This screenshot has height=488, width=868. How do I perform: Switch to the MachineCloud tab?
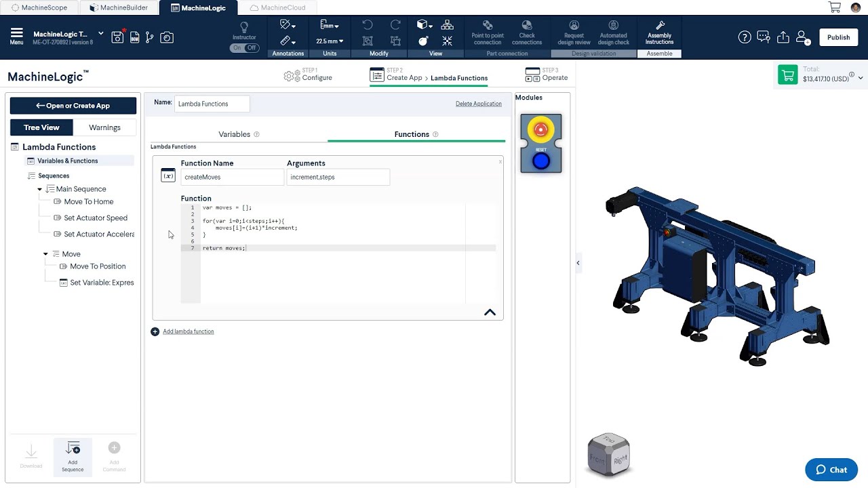point(277,7)
